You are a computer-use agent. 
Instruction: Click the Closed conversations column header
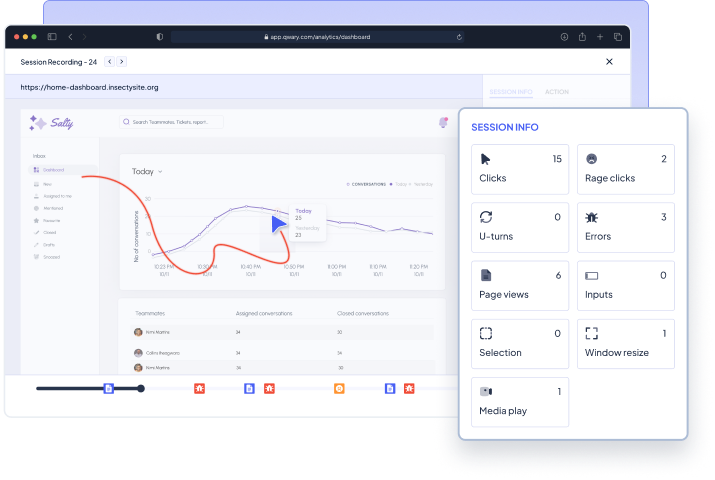pyautogui.click(x=363, y=314)
